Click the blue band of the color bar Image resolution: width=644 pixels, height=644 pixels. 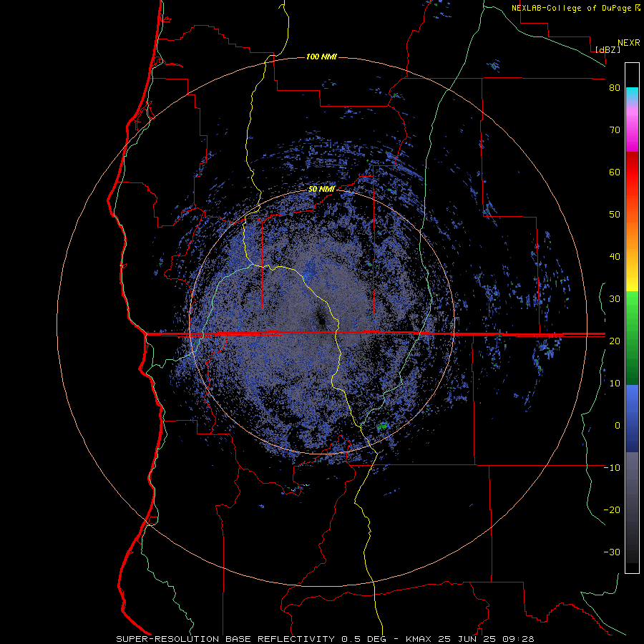pos(632,419)
